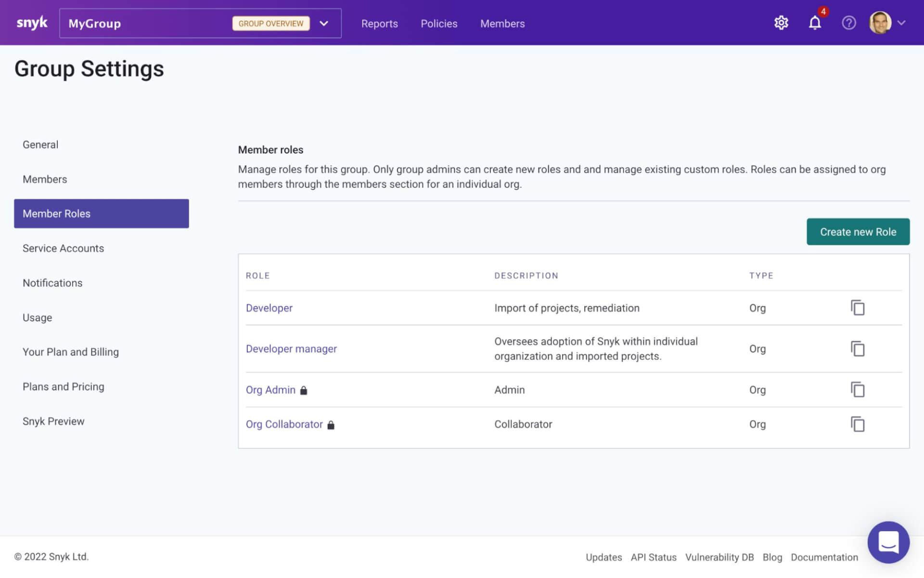
Task: Open Reports in top navigation
Action: (x=380, y=24)
